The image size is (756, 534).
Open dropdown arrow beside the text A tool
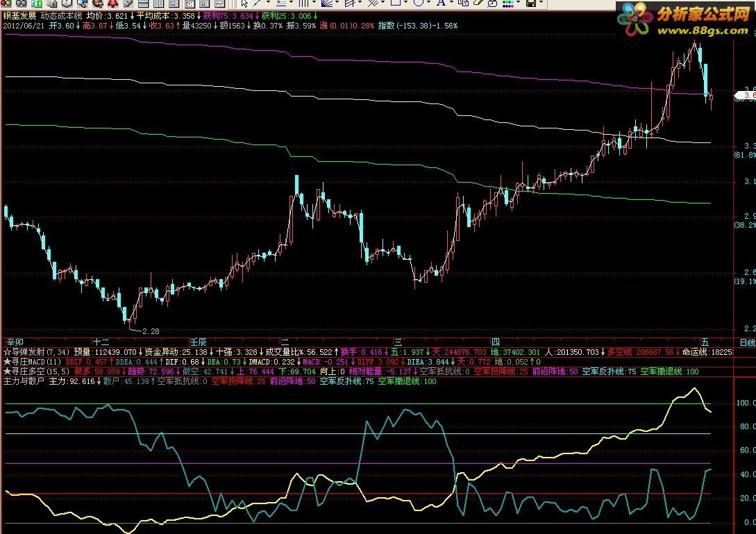tap(451, 2)
